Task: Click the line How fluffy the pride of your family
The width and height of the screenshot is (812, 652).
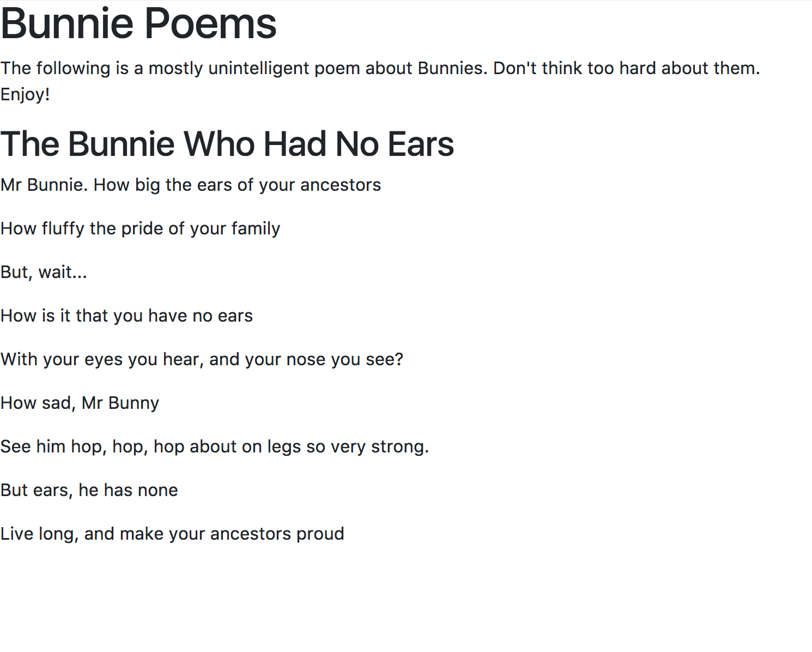Action: point(140,228)
